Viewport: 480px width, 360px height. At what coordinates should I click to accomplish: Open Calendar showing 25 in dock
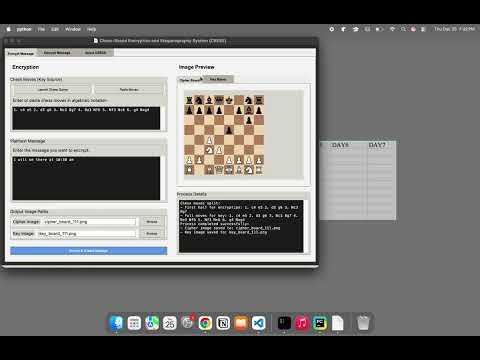coord(170,323)
